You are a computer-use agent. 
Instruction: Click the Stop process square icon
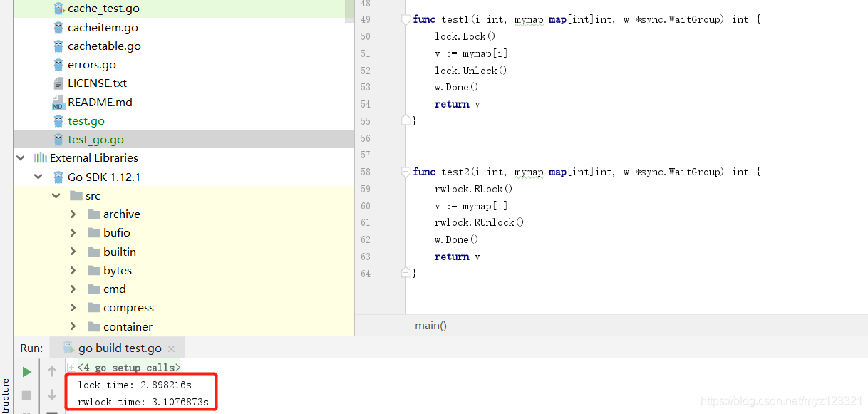(x=26, y=395)
